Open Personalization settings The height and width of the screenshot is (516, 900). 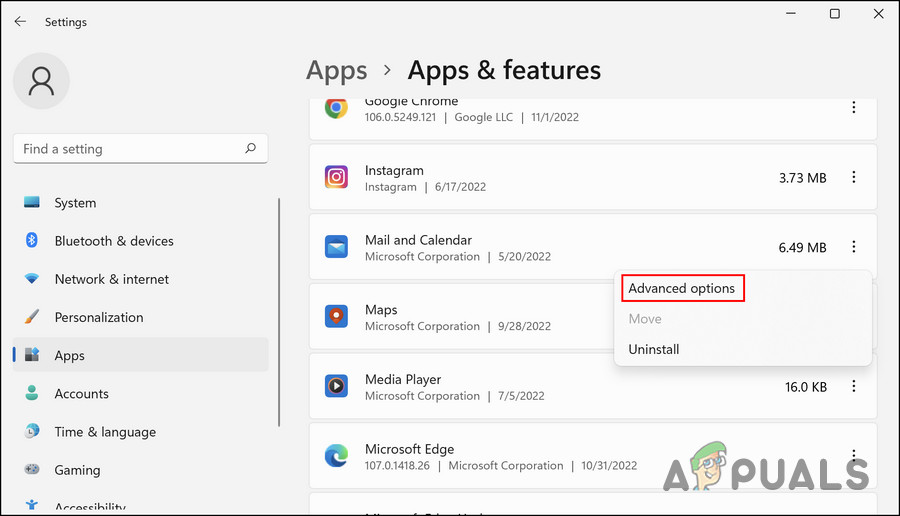[x=141, y=317]
